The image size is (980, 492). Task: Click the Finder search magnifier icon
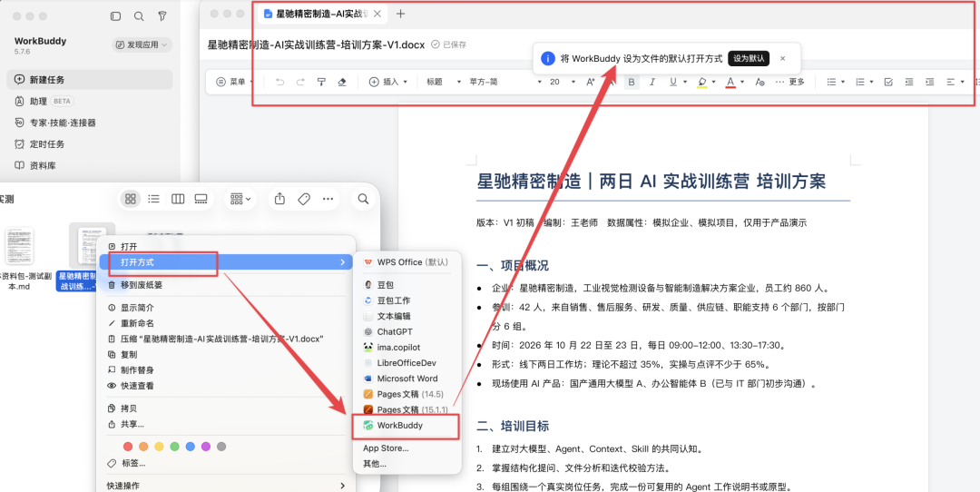pos(363,199)
